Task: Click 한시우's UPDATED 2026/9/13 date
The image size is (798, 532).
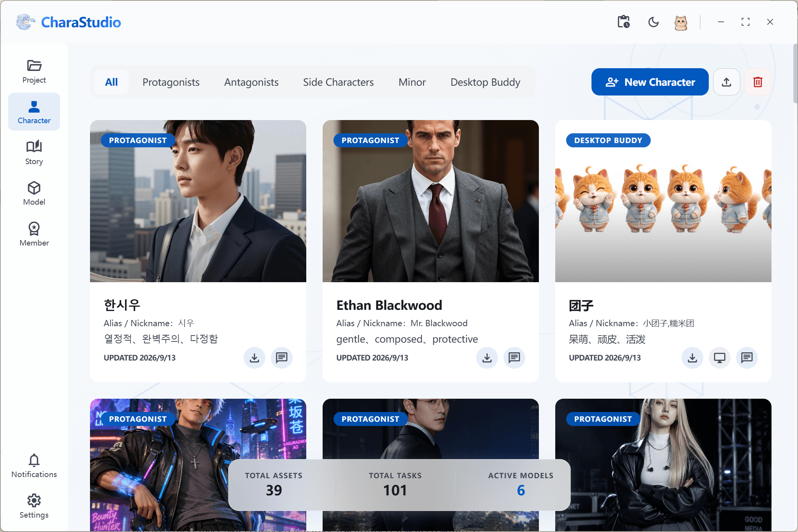Action: coord(139,358)
